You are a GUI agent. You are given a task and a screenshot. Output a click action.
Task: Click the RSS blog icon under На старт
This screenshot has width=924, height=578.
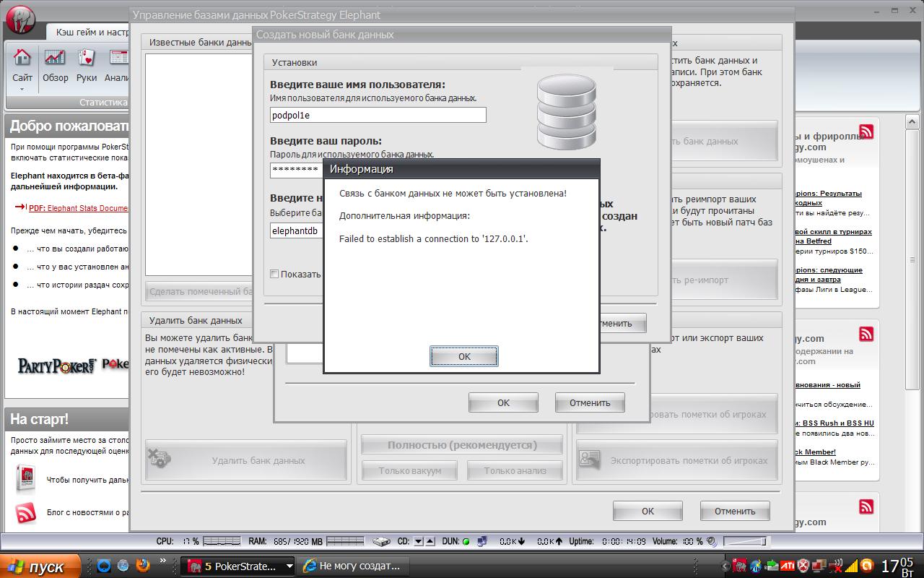tap(26, 512)
